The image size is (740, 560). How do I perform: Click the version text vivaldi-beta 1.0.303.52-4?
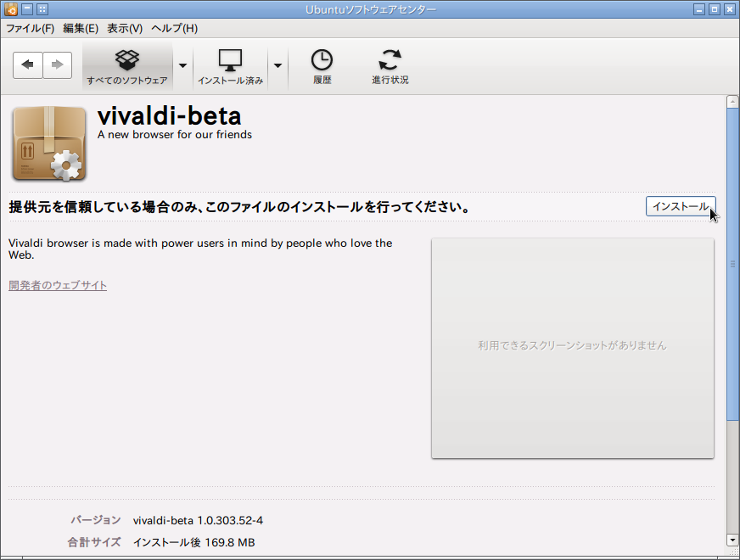click(199, 520)
